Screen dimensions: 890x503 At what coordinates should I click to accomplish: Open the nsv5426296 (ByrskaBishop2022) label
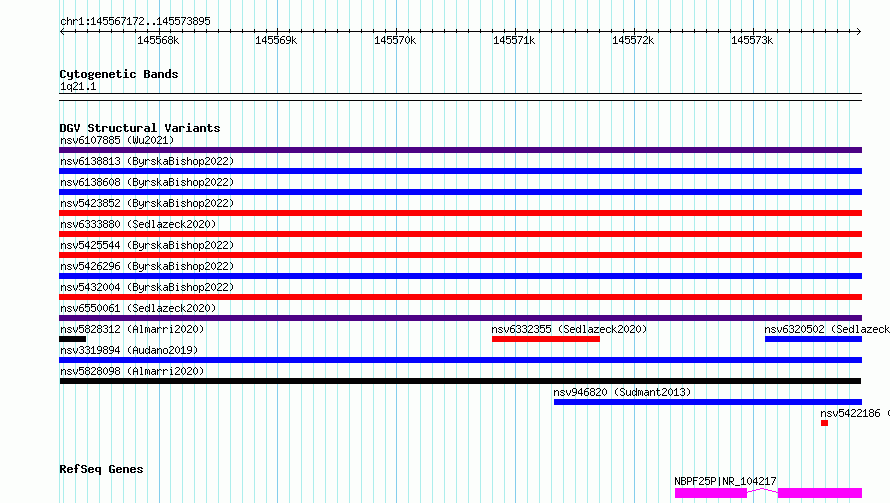tap(147, 266)
